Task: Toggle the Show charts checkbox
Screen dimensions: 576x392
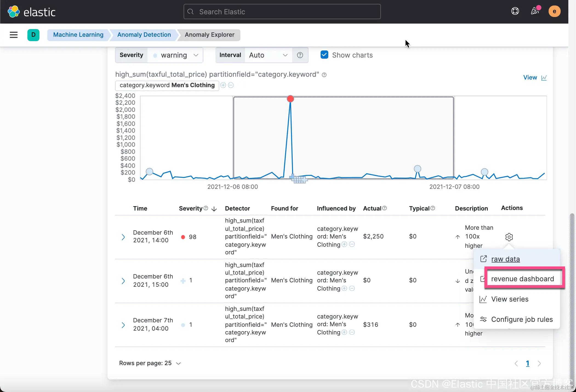Action: (324, 55)
